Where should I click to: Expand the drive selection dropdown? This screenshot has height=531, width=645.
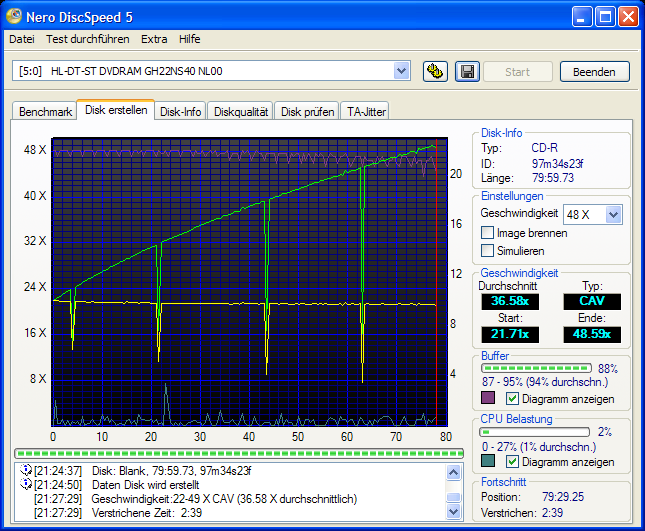point(402,71)
